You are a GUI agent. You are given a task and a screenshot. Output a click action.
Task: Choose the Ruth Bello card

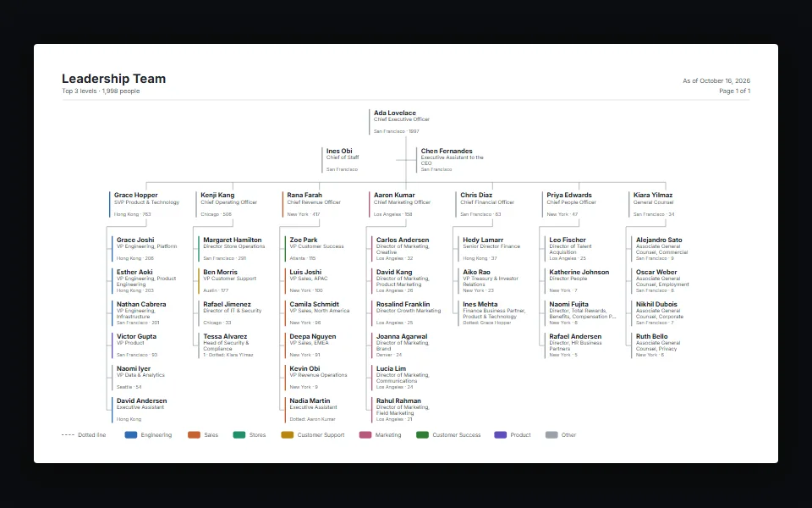[x=667, y=345]
